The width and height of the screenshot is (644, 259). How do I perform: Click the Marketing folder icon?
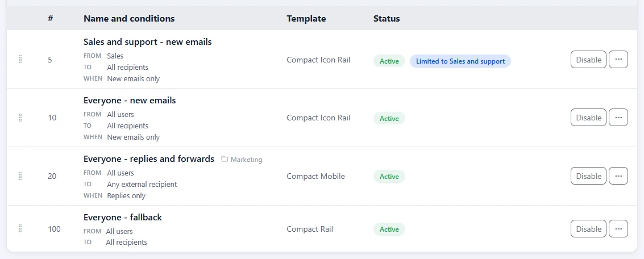[225, 159]
